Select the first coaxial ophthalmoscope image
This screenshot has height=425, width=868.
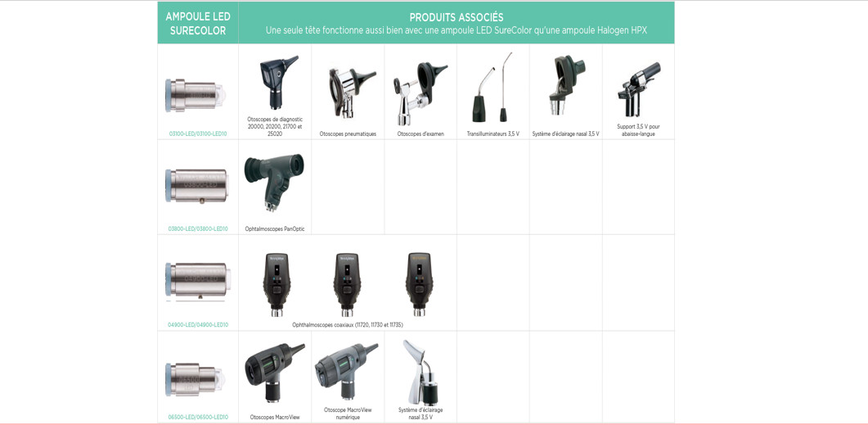point(276,284)
